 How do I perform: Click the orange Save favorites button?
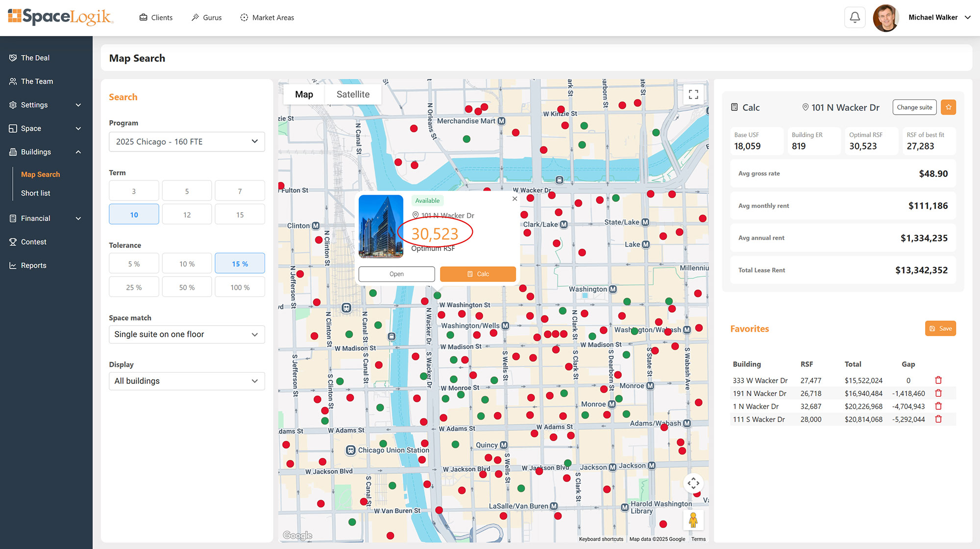[940, 328]
